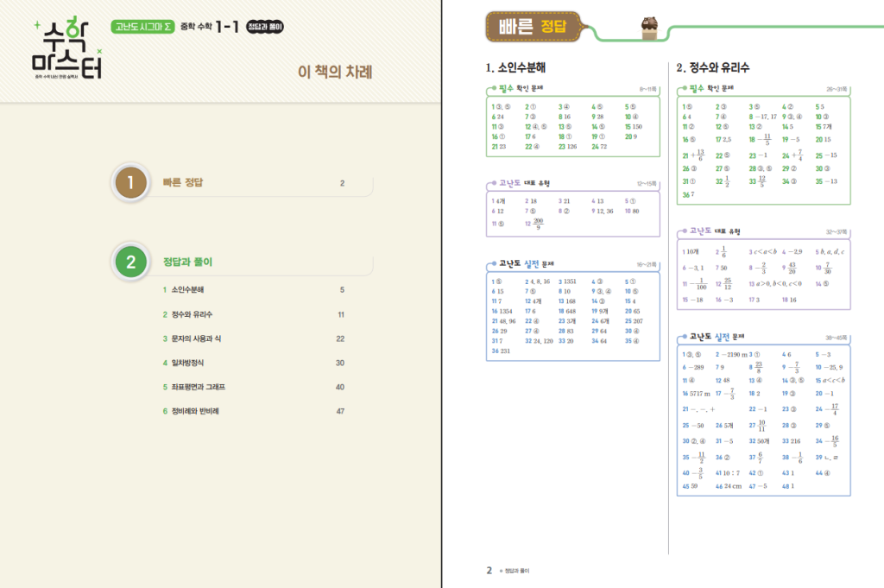884x588 pixels.
Task: Jump to 일차방정식 contents entry
Action: [187, 363]
